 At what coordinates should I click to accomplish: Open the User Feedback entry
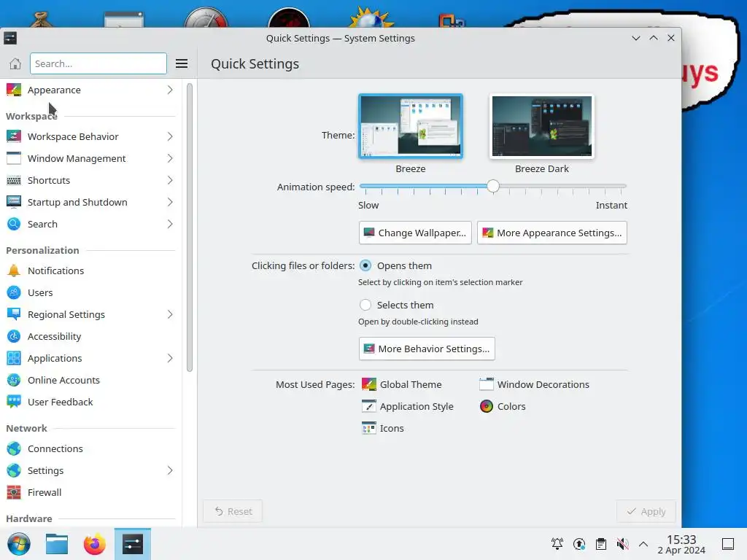coord(90,402)
